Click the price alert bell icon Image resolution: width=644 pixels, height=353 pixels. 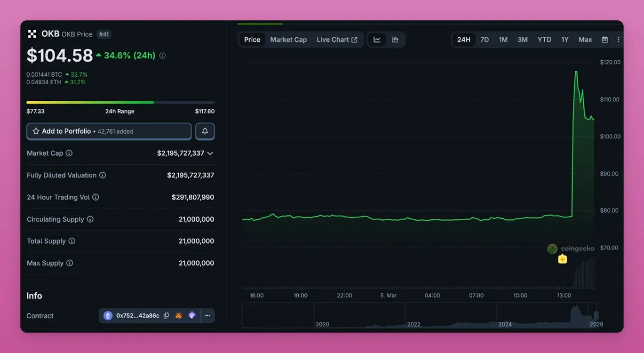(205, 131)
